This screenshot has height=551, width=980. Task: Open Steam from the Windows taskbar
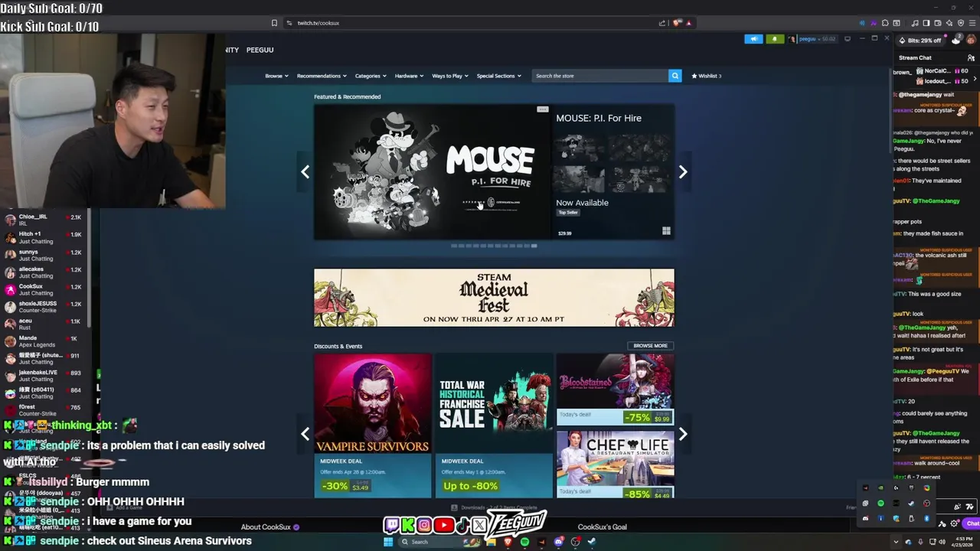(x=592, y=542)
